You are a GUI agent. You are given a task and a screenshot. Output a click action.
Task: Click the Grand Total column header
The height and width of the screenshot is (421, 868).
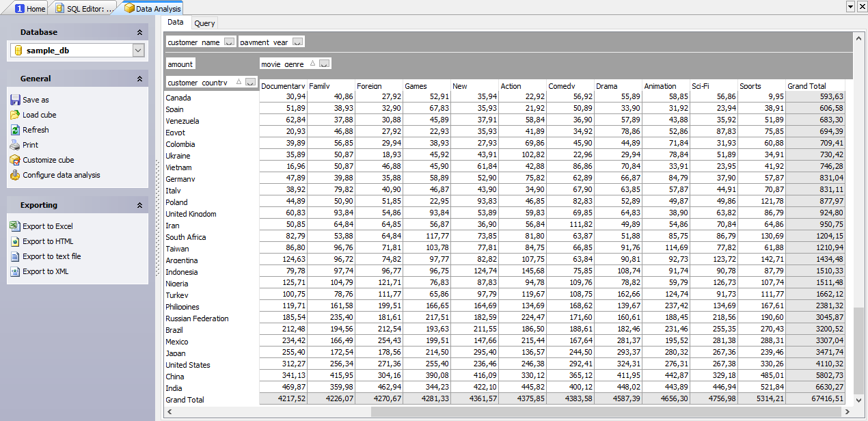[806, 86]
